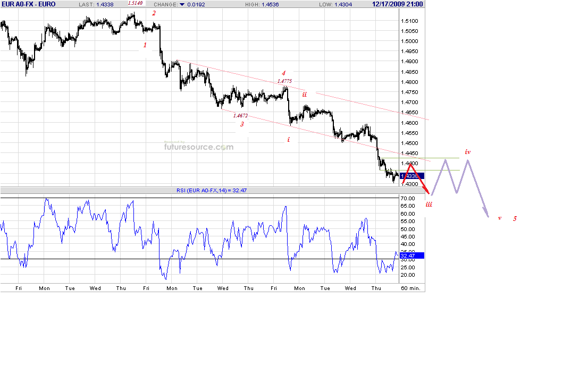Screen dimensions: 588x375
Task: Click the highlighted current price marker 1.4338
Action: [x=411, y=176]
